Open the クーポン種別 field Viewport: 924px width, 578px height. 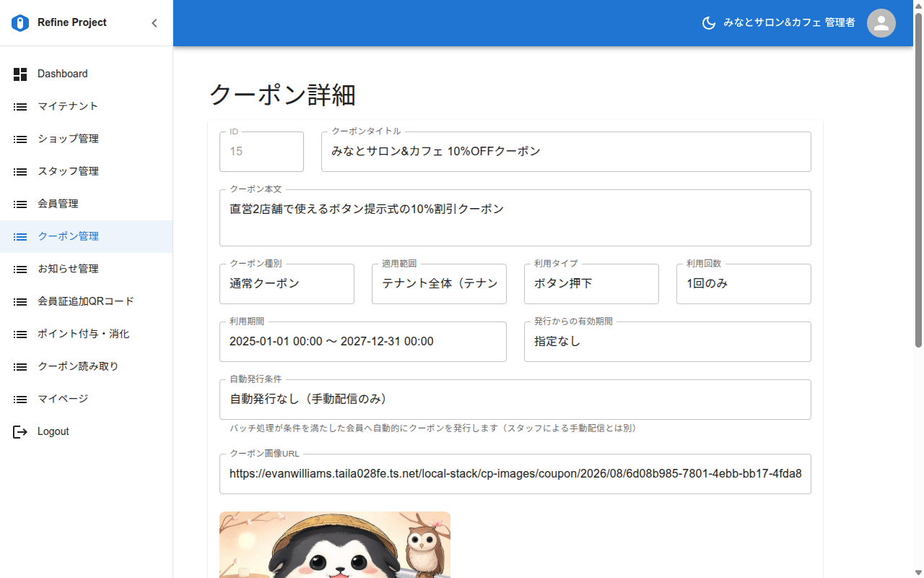(287, 284)
